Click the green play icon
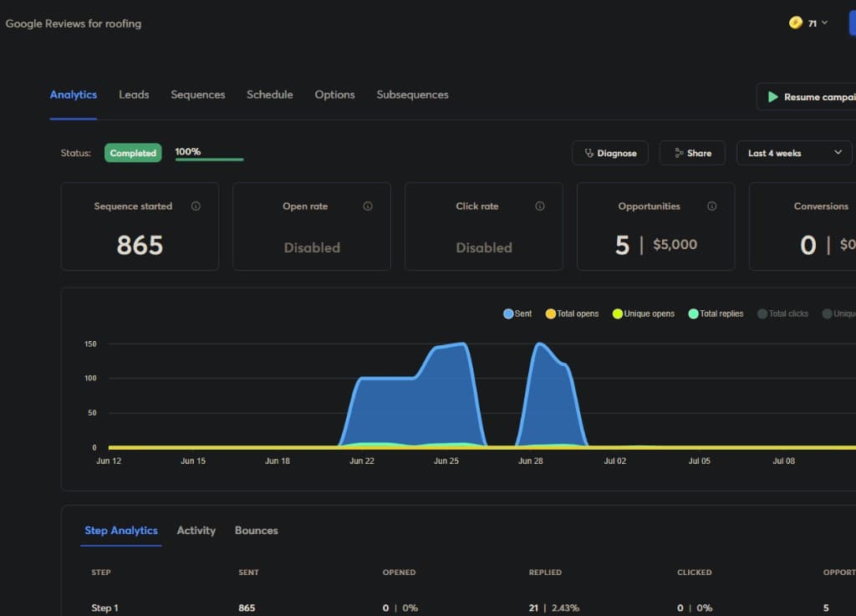 pyautogui.click(x=772, y=97)
